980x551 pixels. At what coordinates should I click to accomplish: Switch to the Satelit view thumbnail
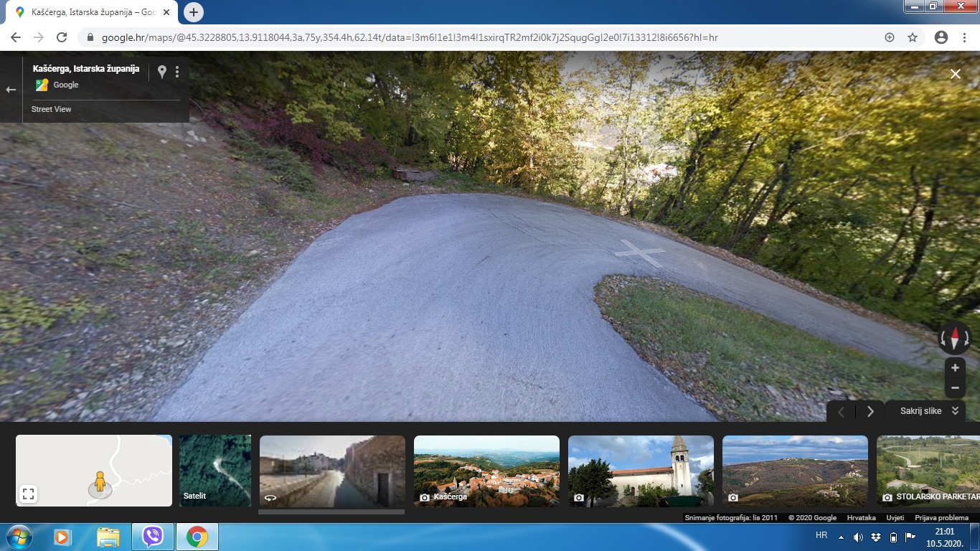tap(215, 471)
